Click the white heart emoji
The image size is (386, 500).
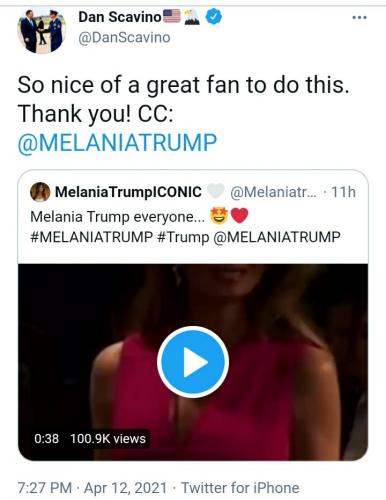click(x=216, y=192)
